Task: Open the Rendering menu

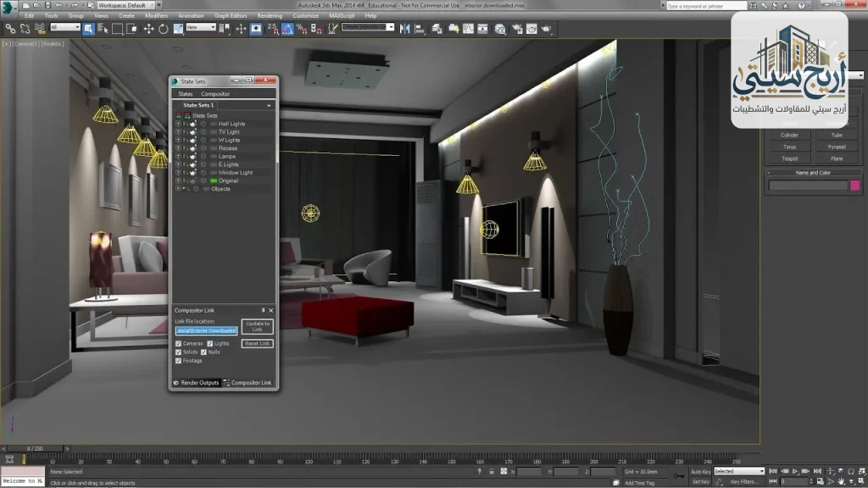Action: [270, 14]
